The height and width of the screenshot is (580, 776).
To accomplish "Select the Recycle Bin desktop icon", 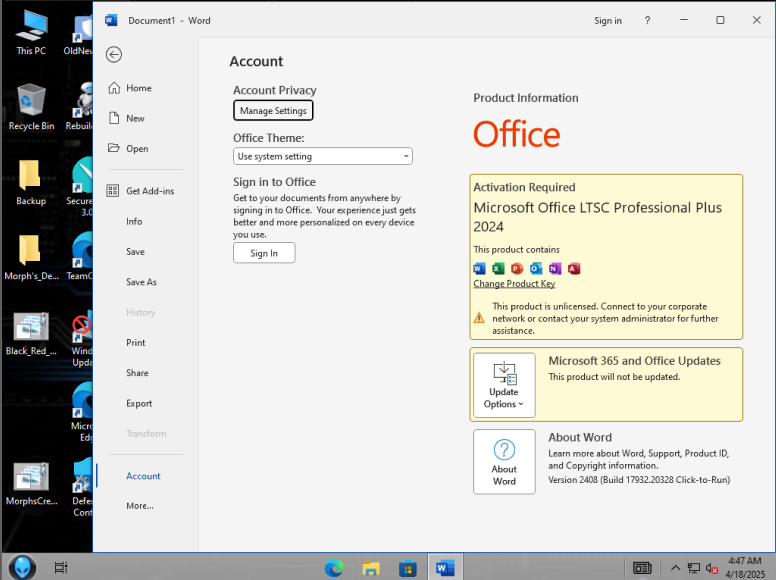I will coord(31,107).
